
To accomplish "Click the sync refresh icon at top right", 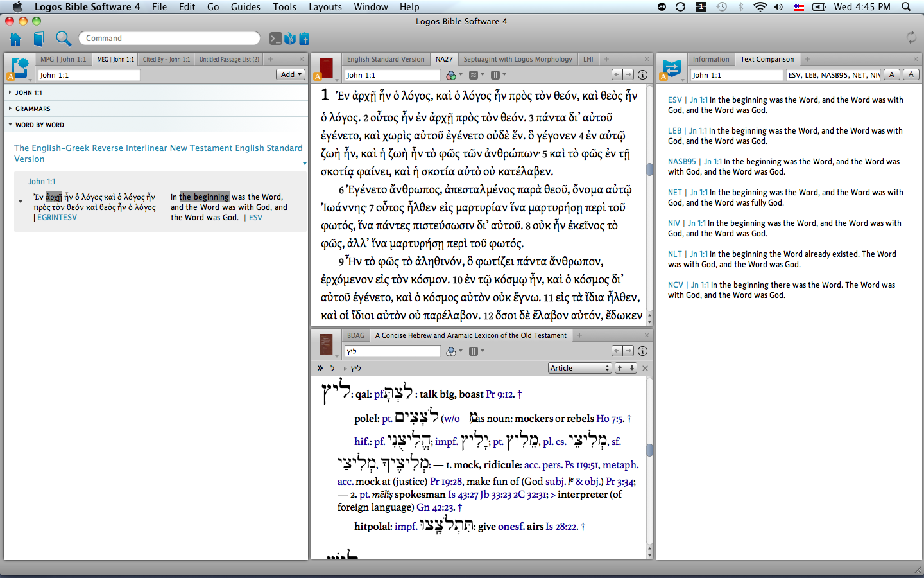I will (911, 38).
